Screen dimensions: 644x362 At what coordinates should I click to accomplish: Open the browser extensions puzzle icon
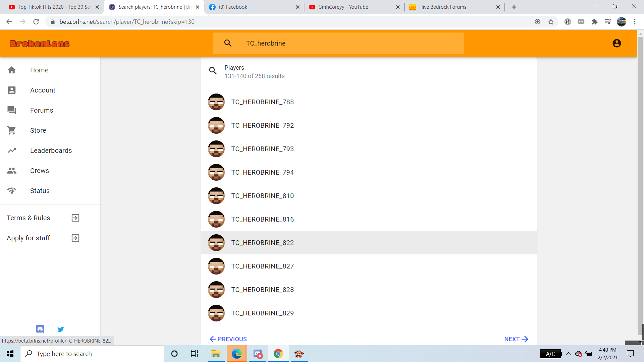(594, 22)
